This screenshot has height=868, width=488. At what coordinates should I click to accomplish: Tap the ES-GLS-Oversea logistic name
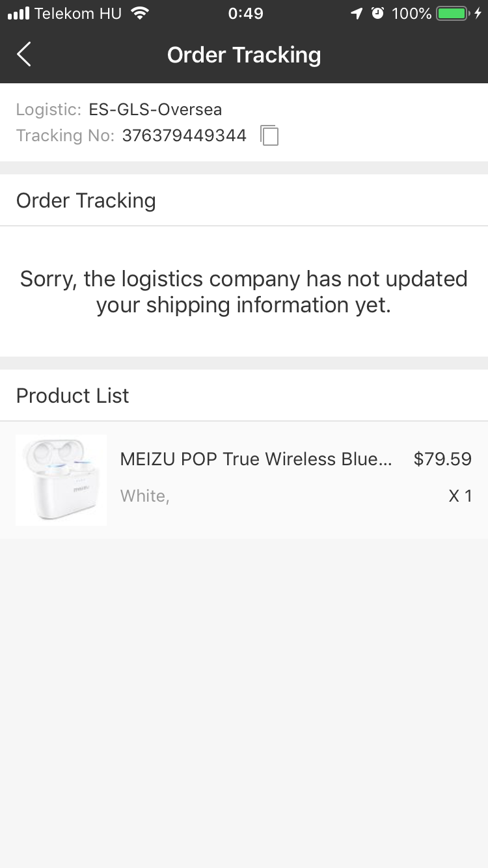156,109
